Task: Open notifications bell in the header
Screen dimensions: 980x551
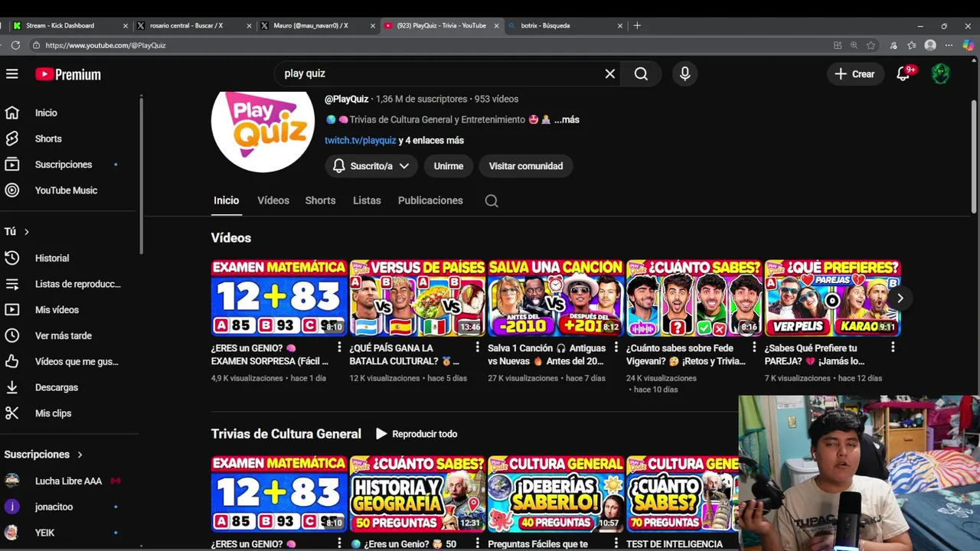Action: pos(903,73)
